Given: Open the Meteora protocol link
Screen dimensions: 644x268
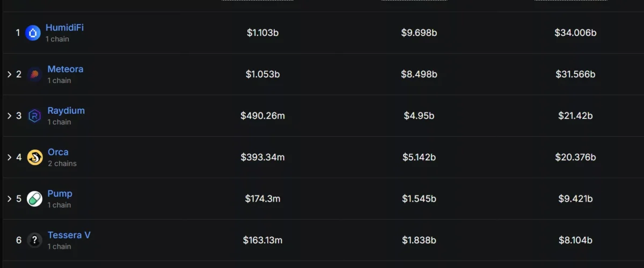Looking at the screenshot, I should tap(65, 69).
